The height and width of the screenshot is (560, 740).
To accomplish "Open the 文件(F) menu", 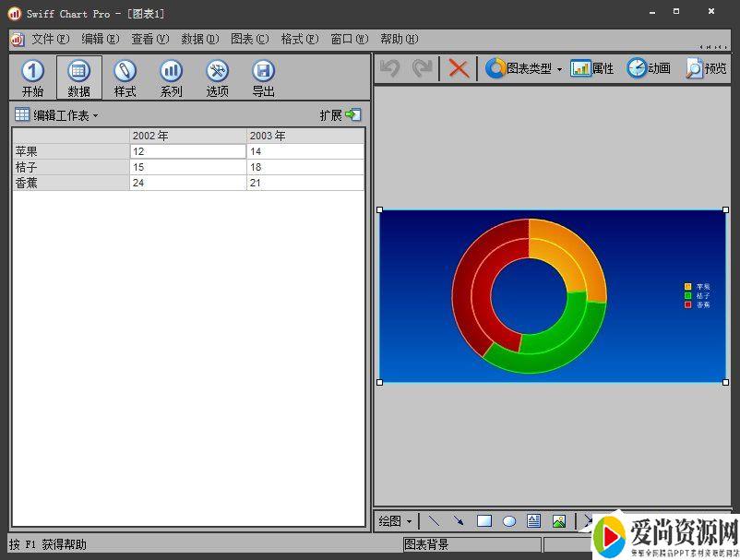I will [x=50, y=39].
